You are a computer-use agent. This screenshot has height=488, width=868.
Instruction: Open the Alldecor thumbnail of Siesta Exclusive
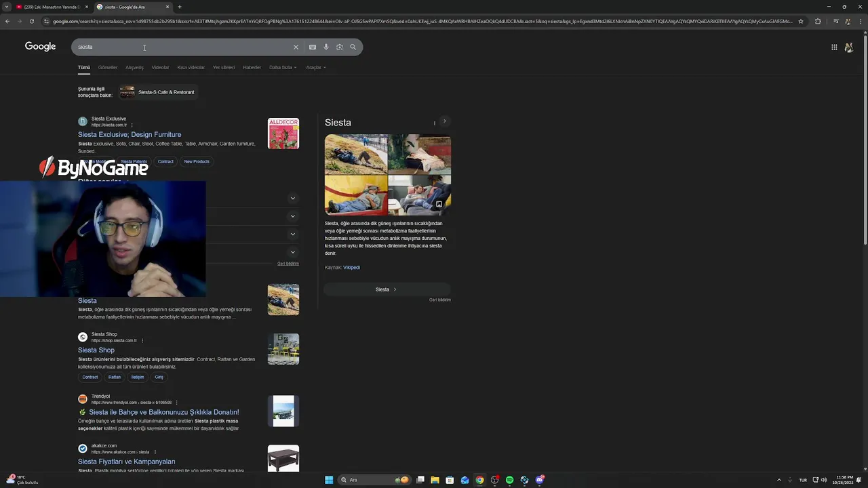(283, 134)
